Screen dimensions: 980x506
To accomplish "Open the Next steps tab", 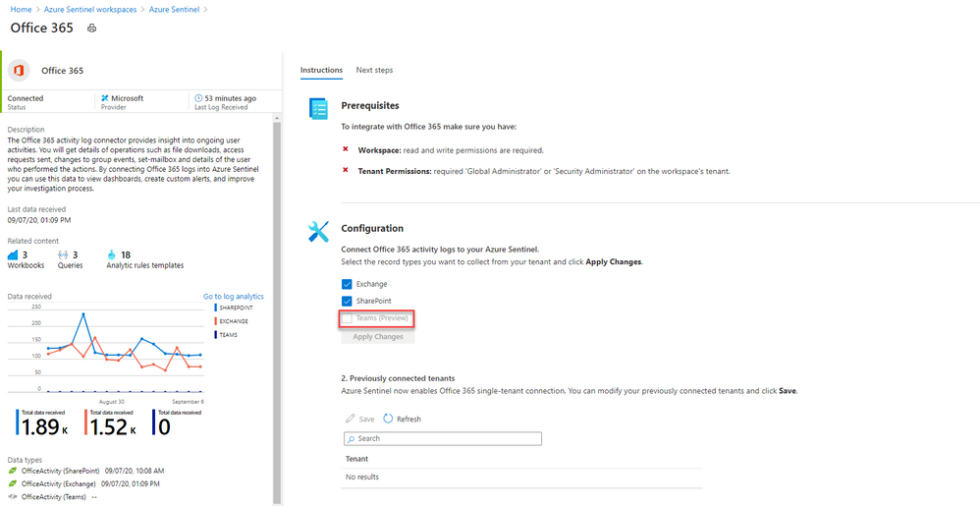I will tap(374, 70).
